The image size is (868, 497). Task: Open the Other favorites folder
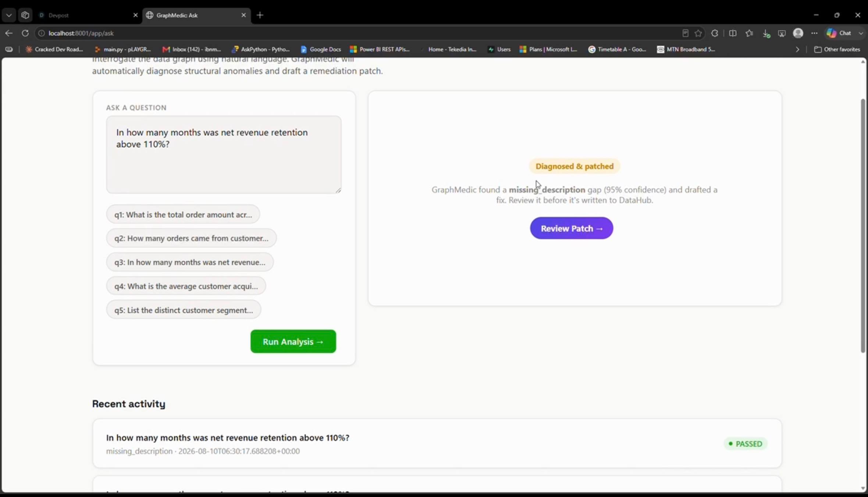(837, 49)
